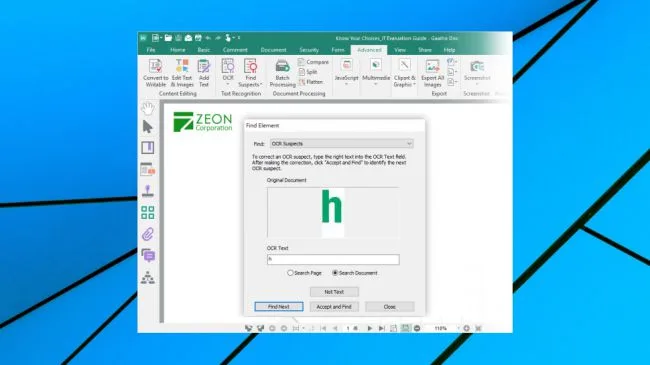Click the Convert to Writable icon
Image resolution: width=650 pixels, height=365 pixels.
(x=155, y=66)
